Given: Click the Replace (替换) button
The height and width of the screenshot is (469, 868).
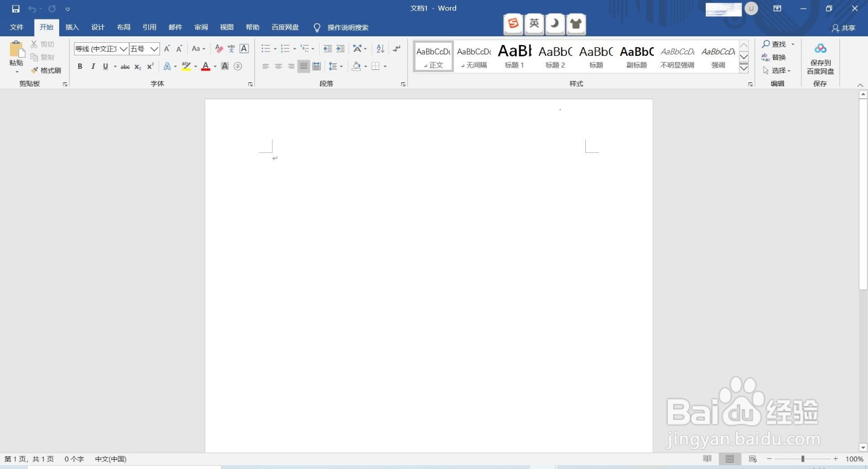Looking at the screenshot, I should [x=774, y=57].
